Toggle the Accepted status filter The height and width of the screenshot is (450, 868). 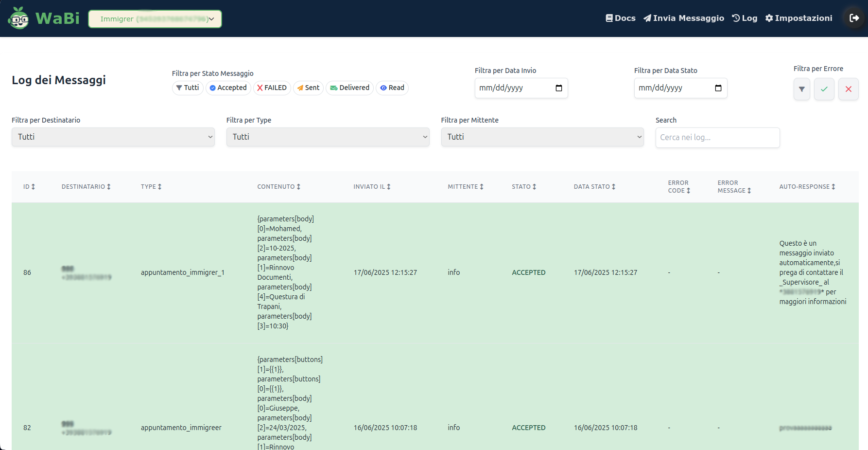pyautogui.click(x=228, y=88)
